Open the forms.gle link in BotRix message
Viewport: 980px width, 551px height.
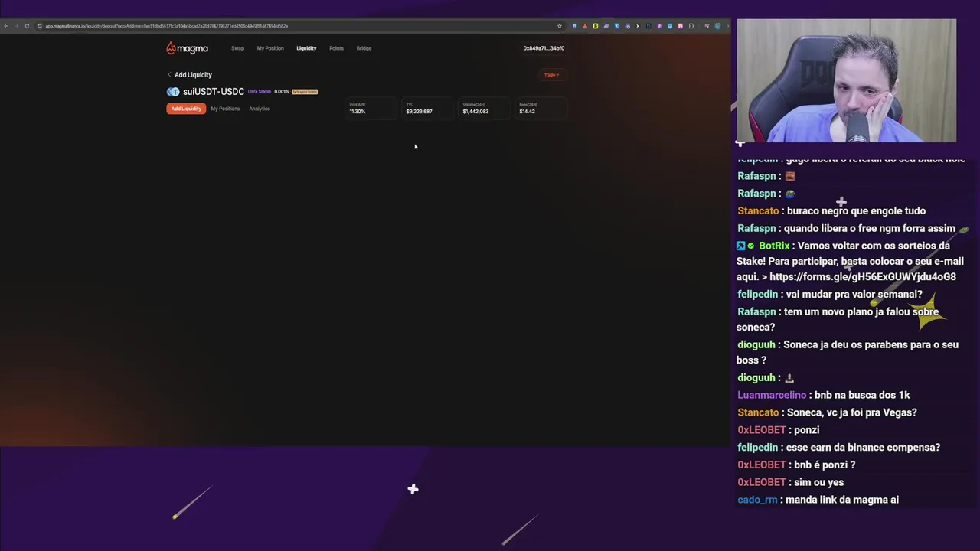coord(863,277)
